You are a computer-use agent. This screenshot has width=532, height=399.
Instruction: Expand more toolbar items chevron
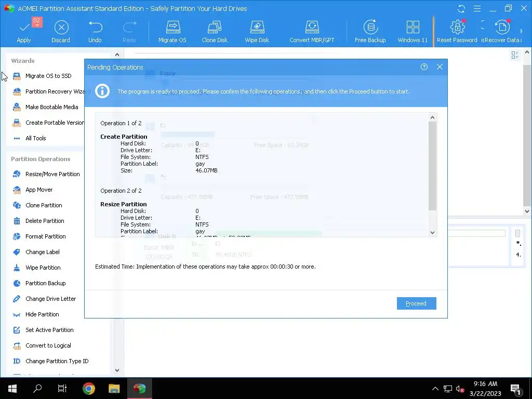click(x=521, y=31)
